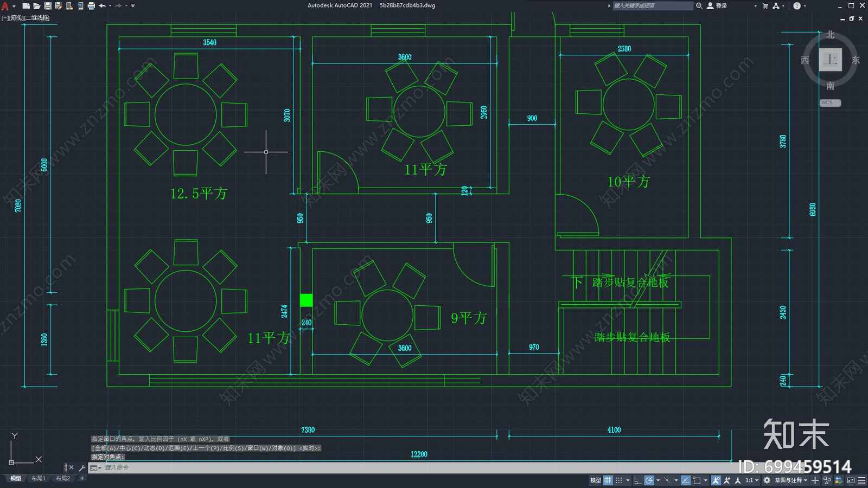Toggle polar tracking in the status bar
Image resolution: width=868 pixels, height=488 pixels.
[649, 480]
